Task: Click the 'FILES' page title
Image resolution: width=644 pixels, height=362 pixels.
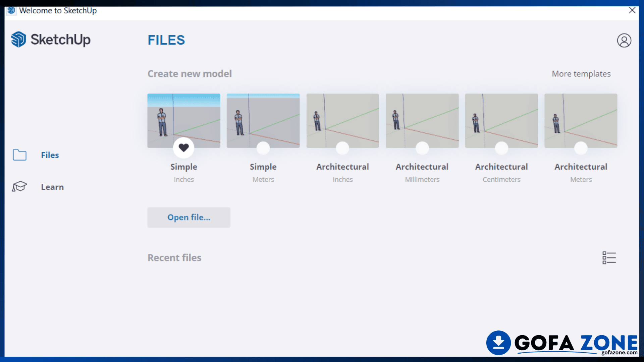Action: tap(166, 40)
